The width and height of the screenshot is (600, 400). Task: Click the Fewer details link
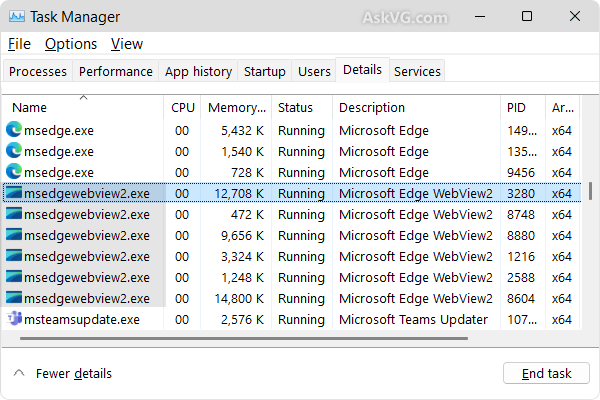point(74,373)
